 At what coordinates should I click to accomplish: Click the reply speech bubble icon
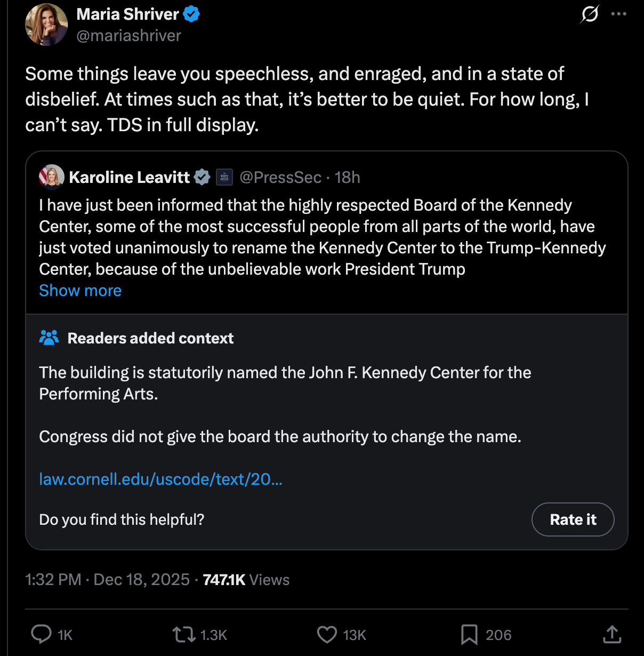tap(41, 634)
